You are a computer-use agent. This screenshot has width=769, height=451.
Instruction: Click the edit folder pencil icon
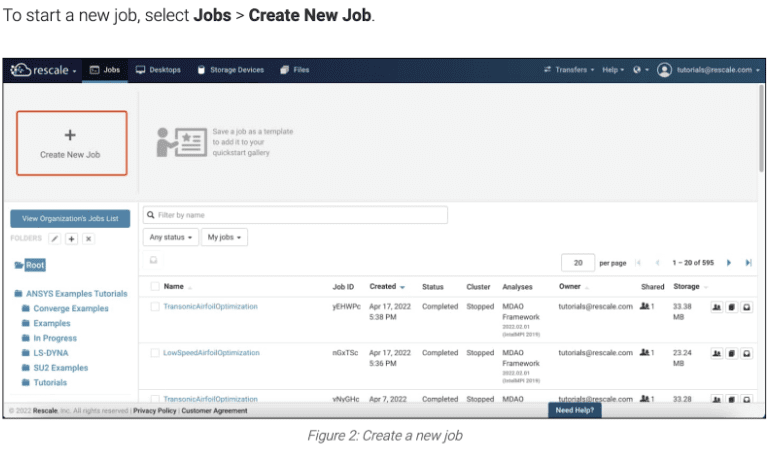pos(55,239)
